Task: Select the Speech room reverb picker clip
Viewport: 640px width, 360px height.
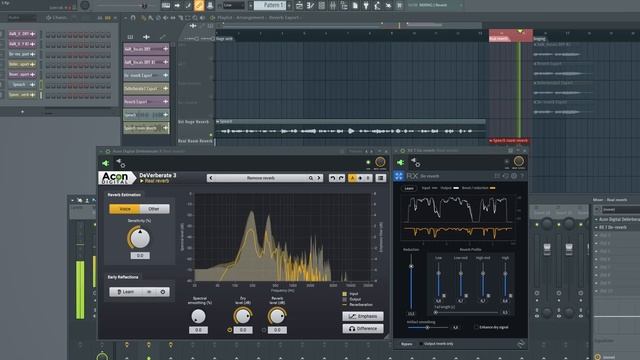Action: pos(146,128)
